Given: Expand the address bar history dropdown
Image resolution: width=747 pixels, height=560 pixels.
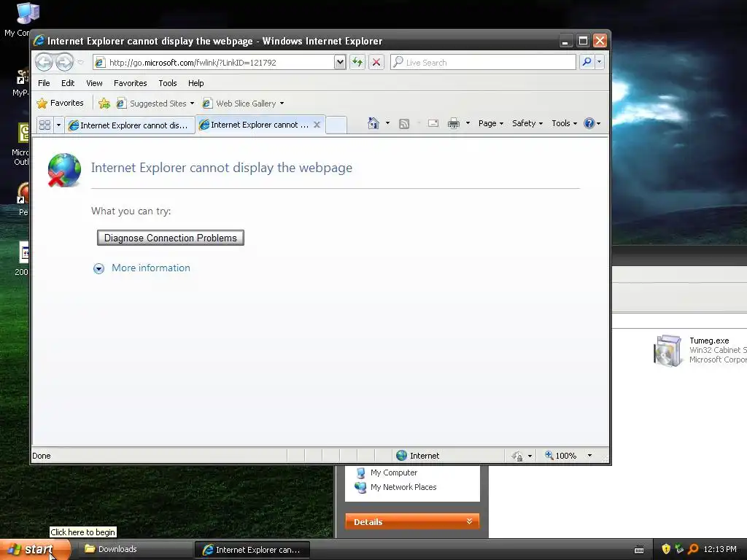Looking at the screenshot, I should coord(340,63).
